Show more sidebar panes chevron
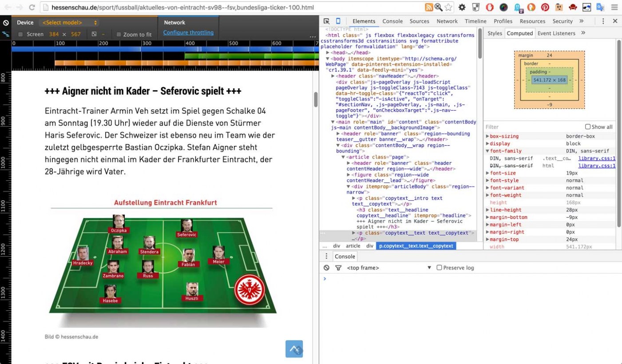Screen dimensions: 622x364 point(583,33)
